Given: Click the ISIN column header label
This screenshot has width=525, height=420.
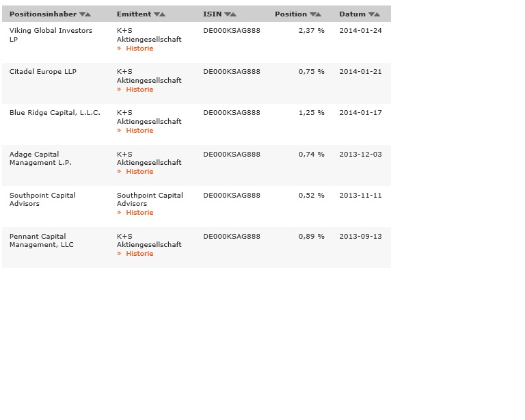Looking at the screenshot, I should pyautogui.click(x=213, y=14).
